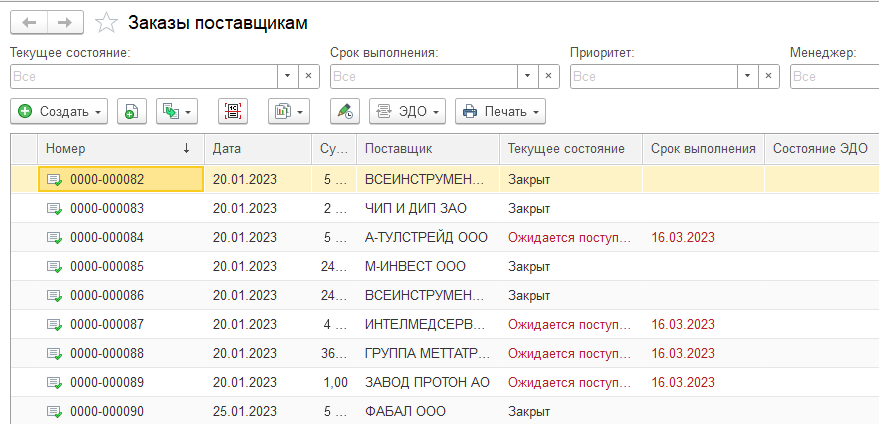Open the Печать print menu

pos(500,112)
